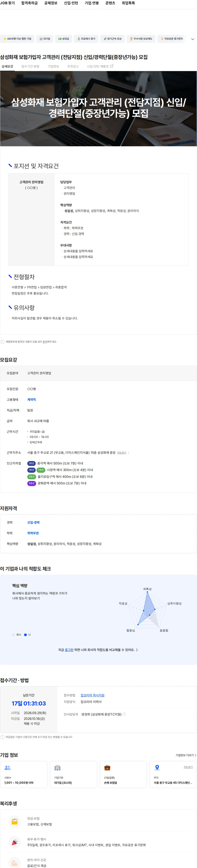The height and width of the screenshot is (868, 197).
Task: Switch to the 접수기간·방법 tab
Action: pyautogui.click(x=30, y=66)
